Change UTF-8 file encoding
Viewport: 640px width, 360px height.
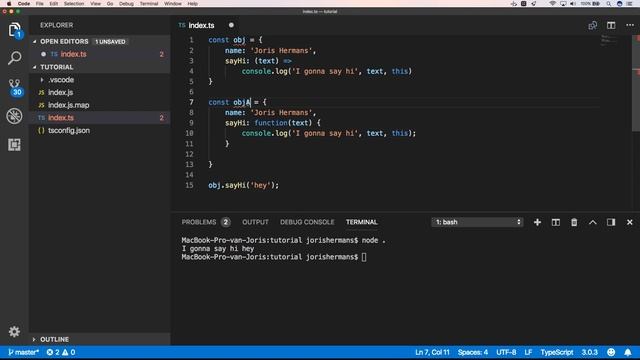(506, 352)
